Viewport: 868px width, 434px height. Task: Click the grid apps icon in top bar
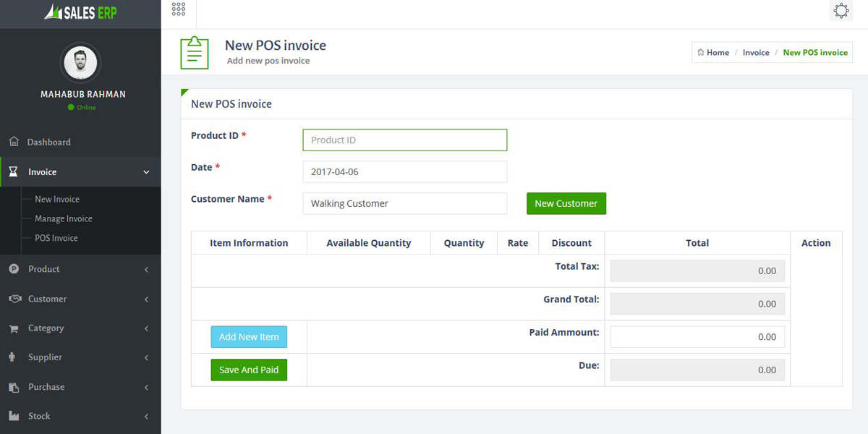tap(179, 9)
